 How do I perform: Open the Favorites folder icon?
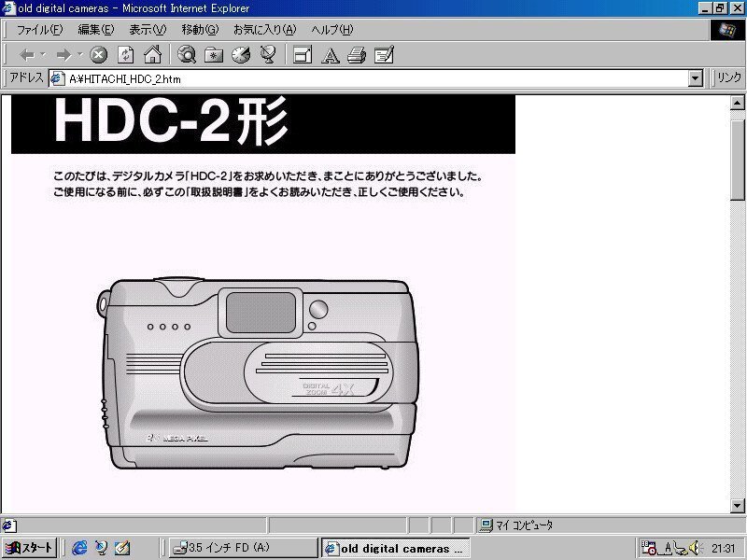click(213, 54)
